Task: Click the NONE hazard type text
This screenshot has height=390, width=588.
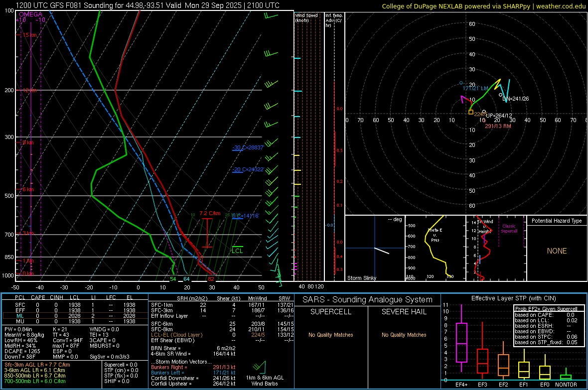Action: coord(557,251)
